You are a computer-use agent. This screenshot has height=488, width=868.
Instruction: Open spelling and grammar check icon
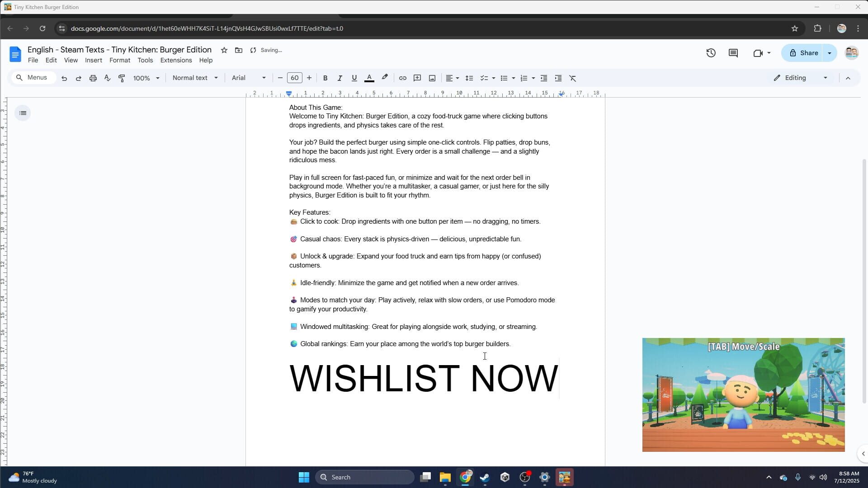coord(107,78)
